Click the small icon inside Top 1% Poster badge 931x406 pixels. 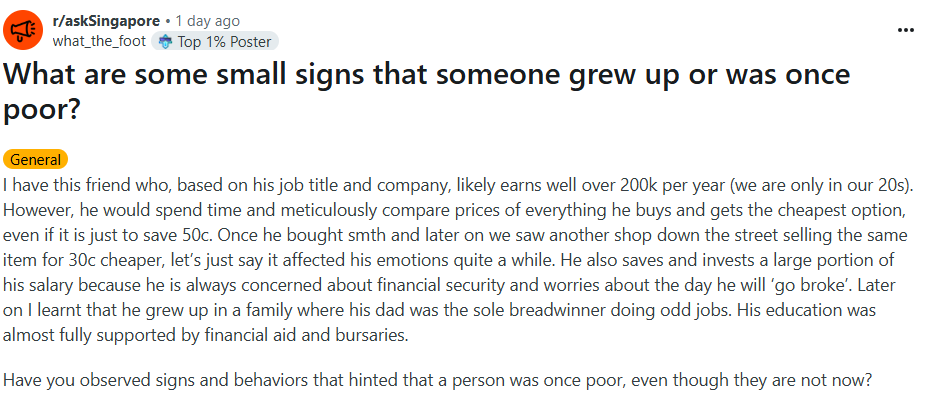point(166,42)
